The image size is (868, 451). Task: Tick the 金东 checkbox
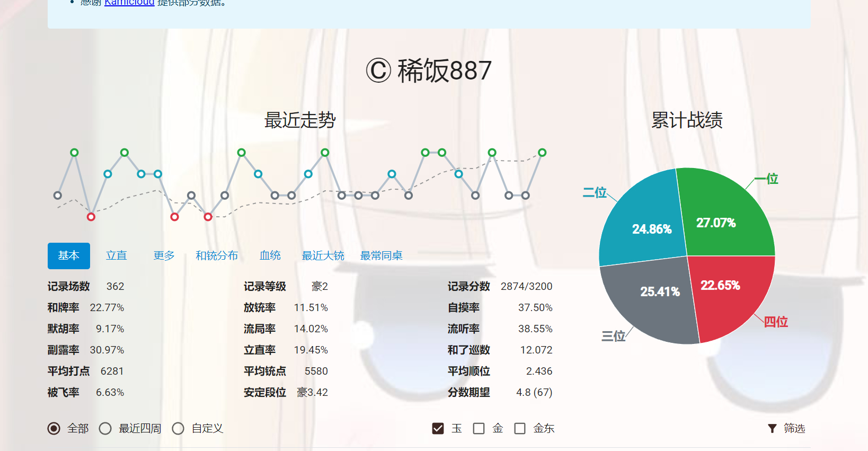pyautogui.click(x=520, y=428)
